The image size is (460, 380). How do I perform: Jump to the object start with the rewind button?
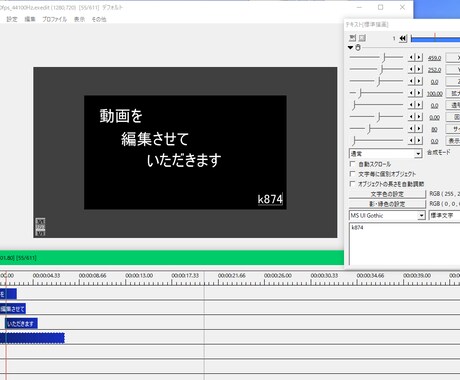pyautogui.click(x=403, y=38)
